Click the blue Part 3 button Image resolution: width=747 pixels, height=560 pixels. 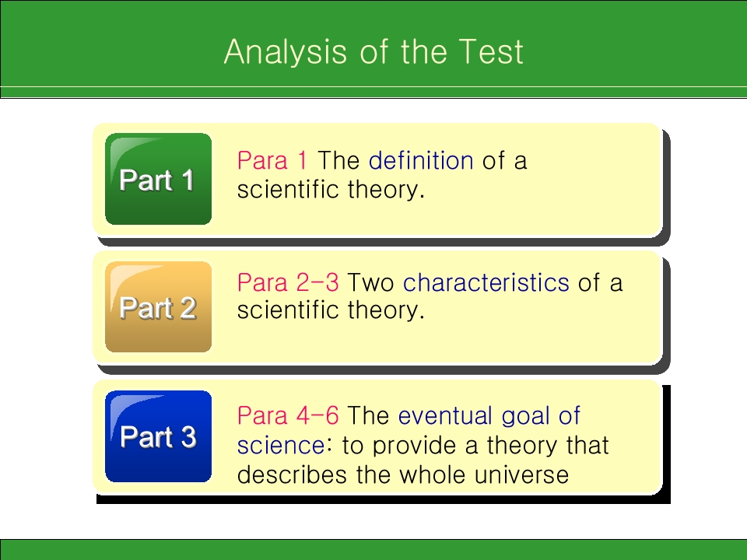(158, 436)
